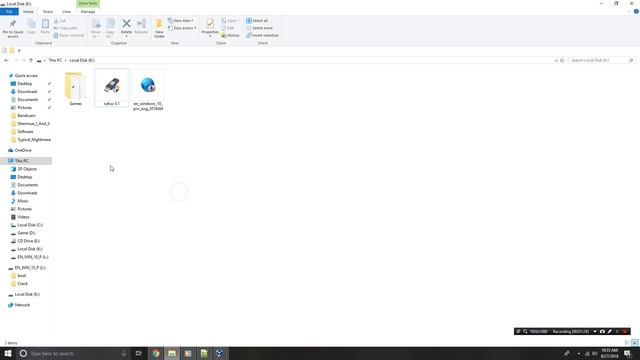Click the Windows Start button

coord(8,353)
